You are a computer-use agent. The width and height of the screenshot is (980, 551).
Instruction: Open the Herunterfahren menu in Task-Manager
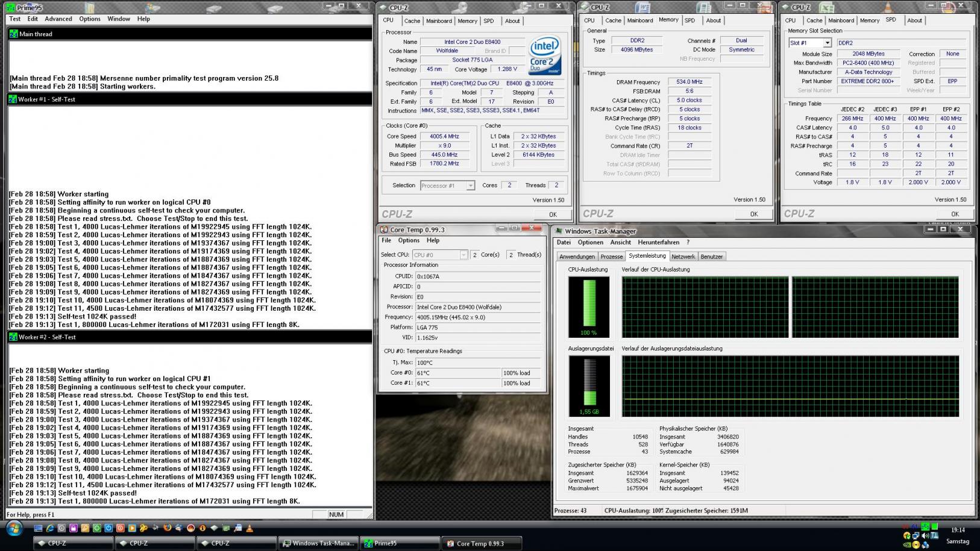tap(658, 242)
